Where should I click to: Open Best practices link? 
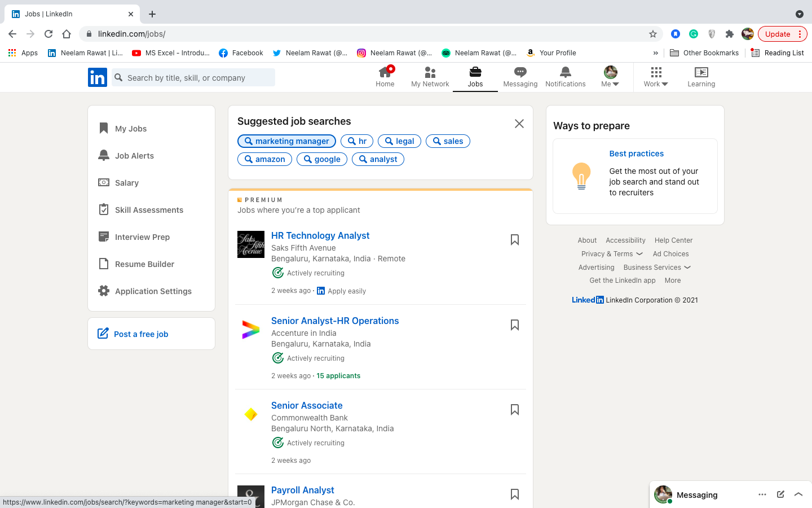(636, 154)
